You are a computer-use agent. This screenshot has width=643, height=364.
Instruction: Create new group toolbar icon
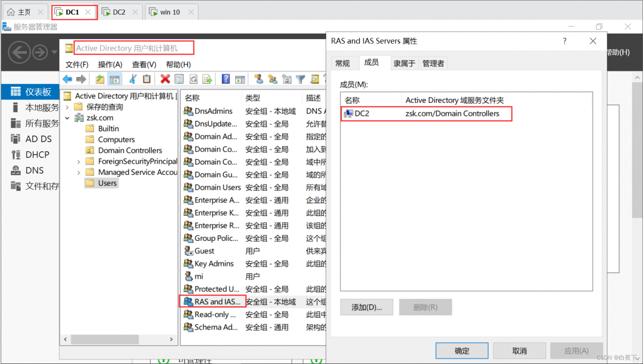(273, 79)
